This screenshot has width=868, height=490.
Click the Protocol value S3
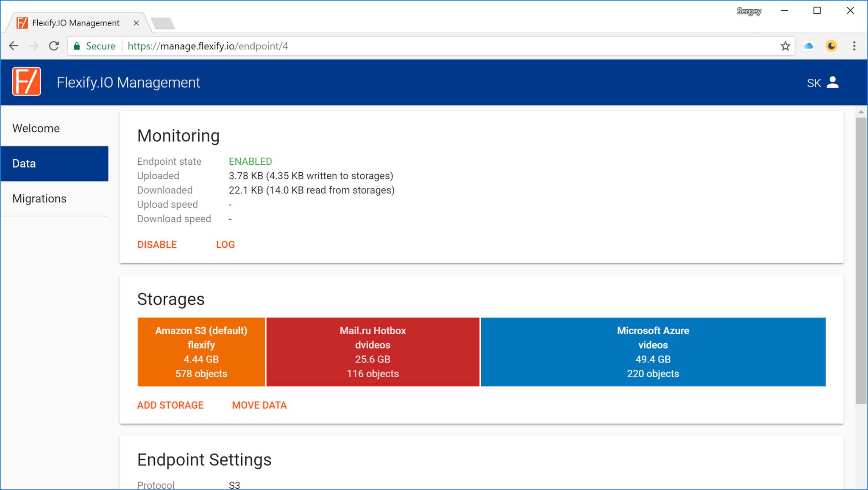coord(234,485)
